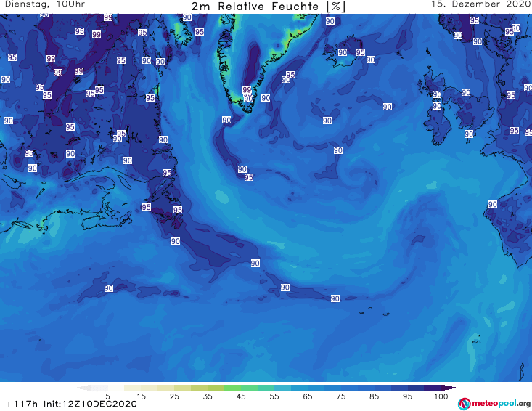
Task: Click the legend value '75'
Action: tap(340, 396)
